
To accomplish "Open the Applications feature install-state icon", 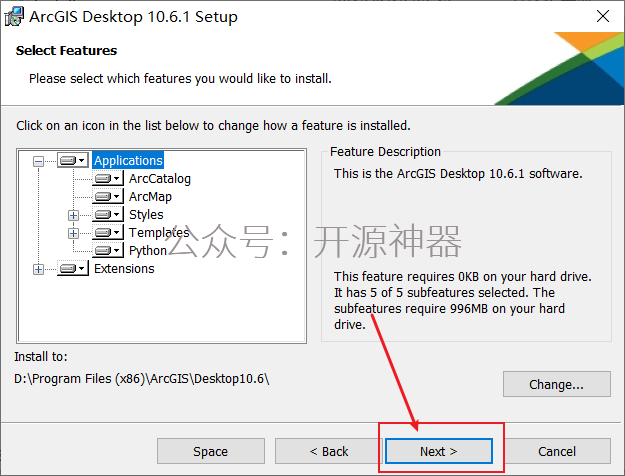I will 73,160.
